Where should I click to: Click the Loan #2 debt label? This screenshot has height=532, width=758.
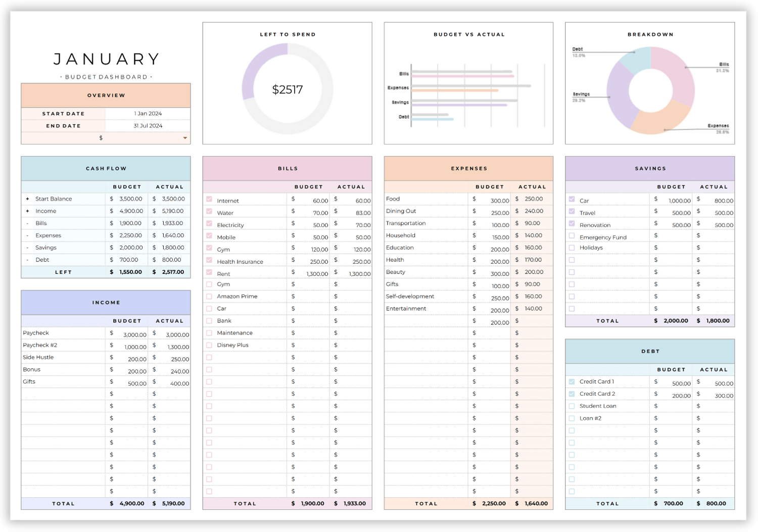[590, 418]
